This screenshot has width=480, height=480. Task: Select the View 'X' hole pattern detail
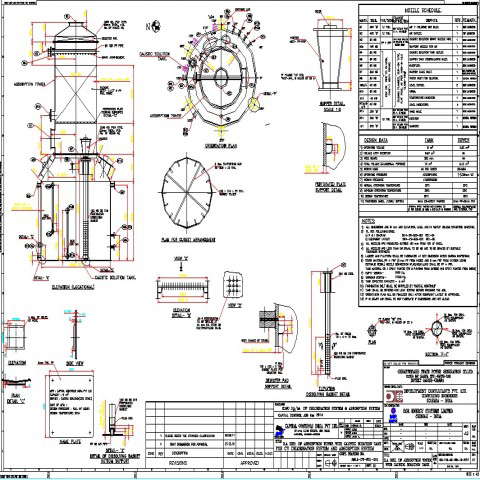tap(233, 285)
